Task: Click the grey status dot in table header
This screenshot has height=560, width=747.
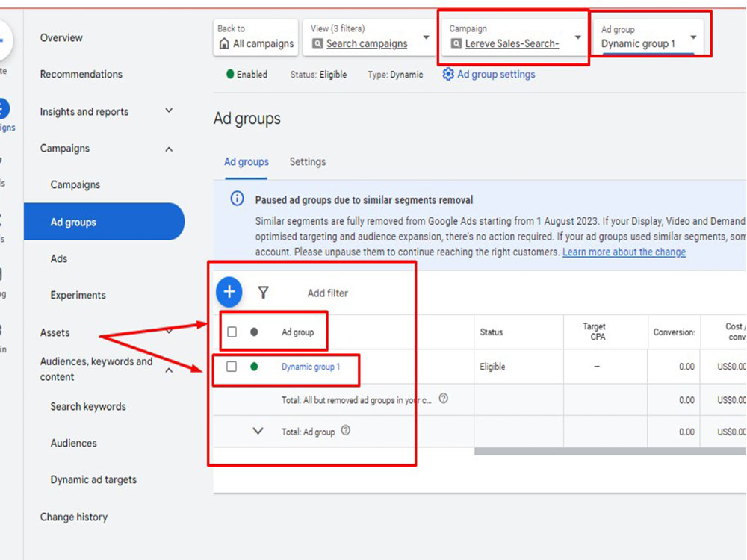Action: click(255, 332)
